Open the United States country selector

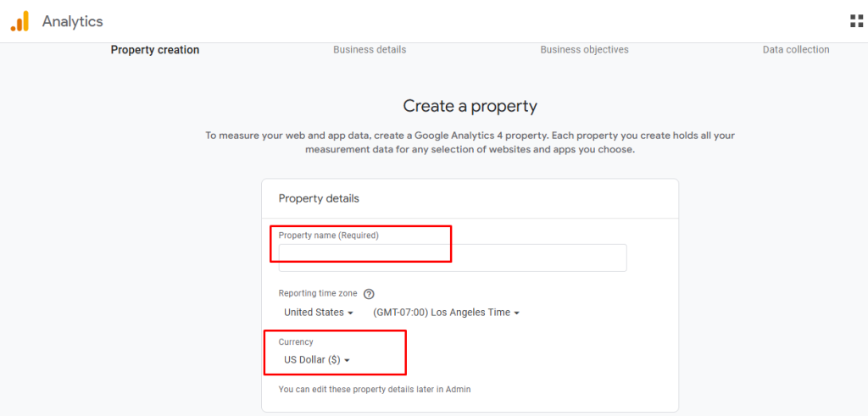point(314,313)
